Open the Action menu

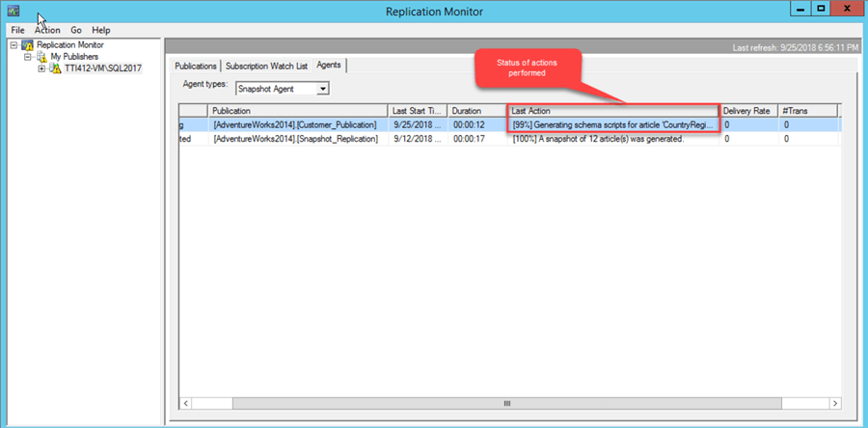tap(47, 30)
